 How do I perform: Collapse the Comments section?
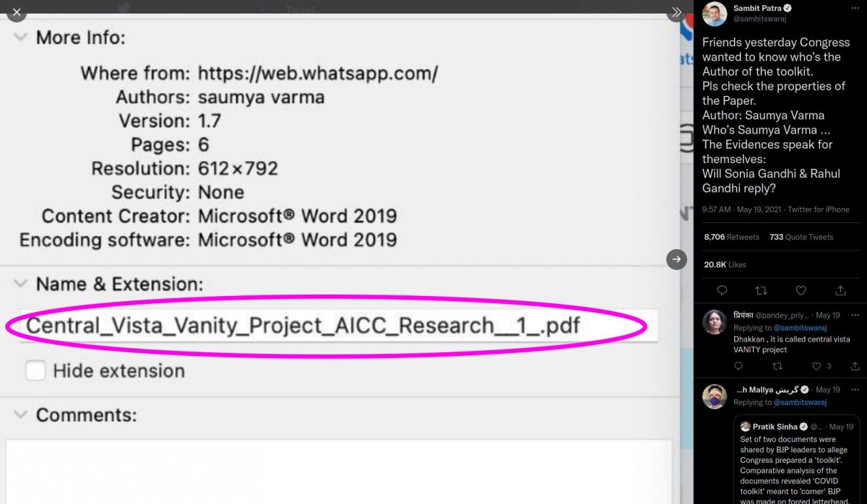(x=22, y=415)
